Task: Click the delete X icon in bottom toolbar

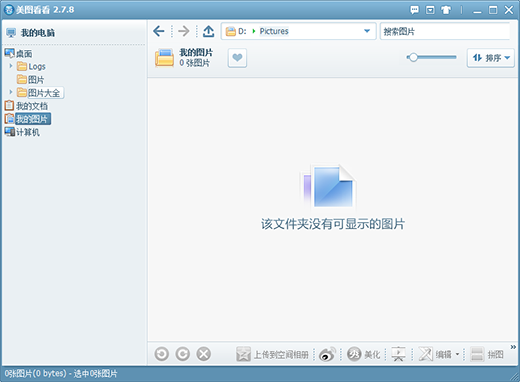Action: [204, 354]
